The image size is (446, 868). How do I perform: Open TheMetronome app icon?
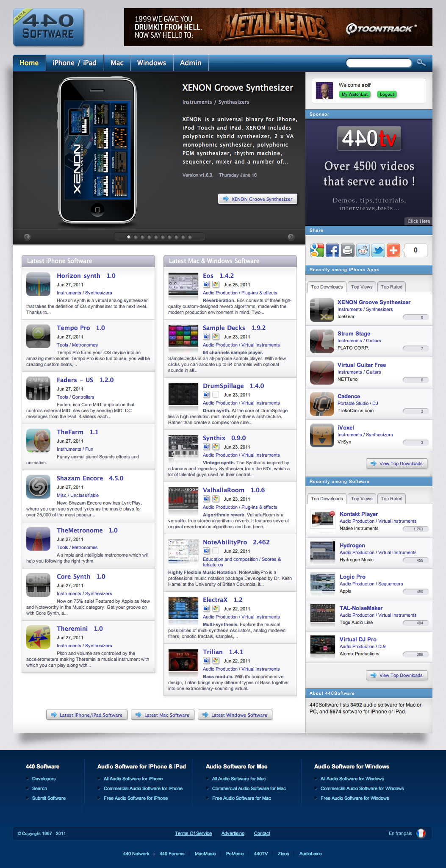point(39,539)
